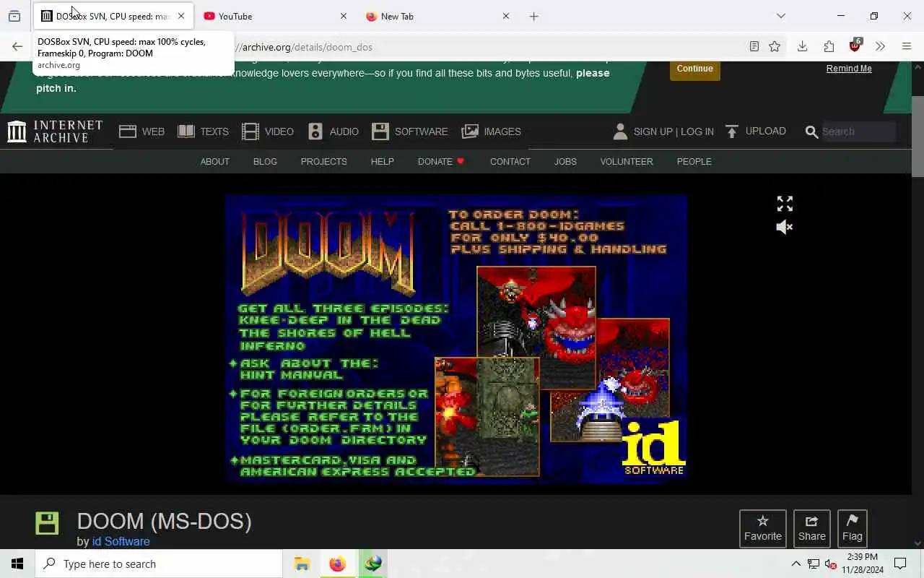924x578 pixels.
Task: Open the JOBS link
Action: click(565, 161)
